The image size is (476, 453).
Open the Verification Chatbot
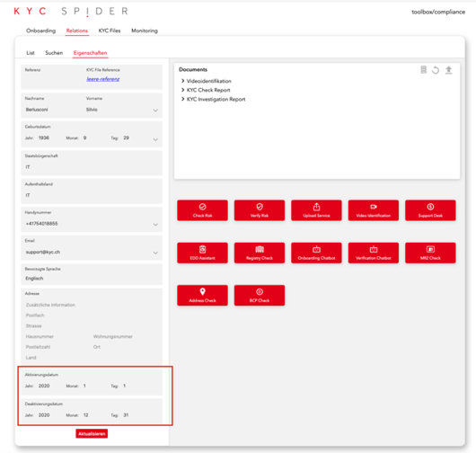coord(373,253)
